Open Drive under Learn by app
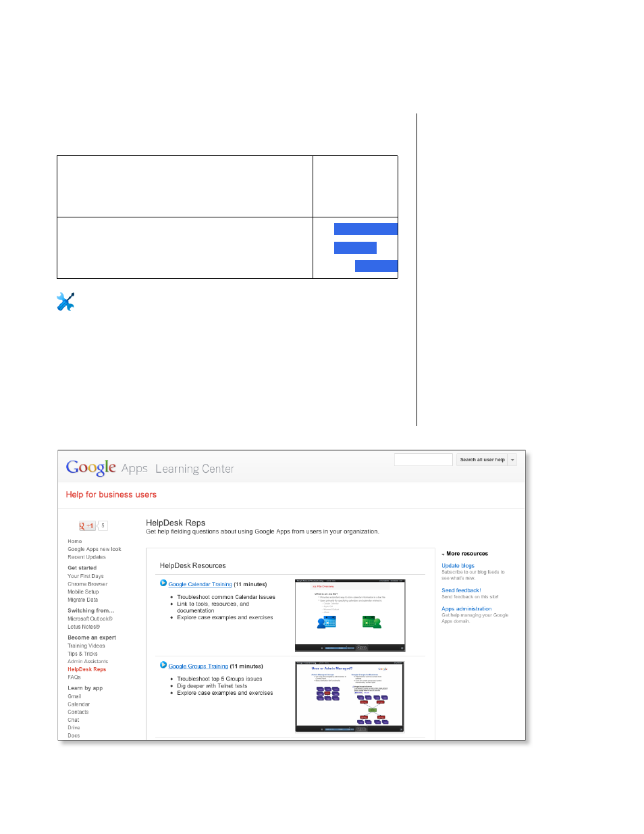This screenshot has height=834, width=644. coord(74,728)
